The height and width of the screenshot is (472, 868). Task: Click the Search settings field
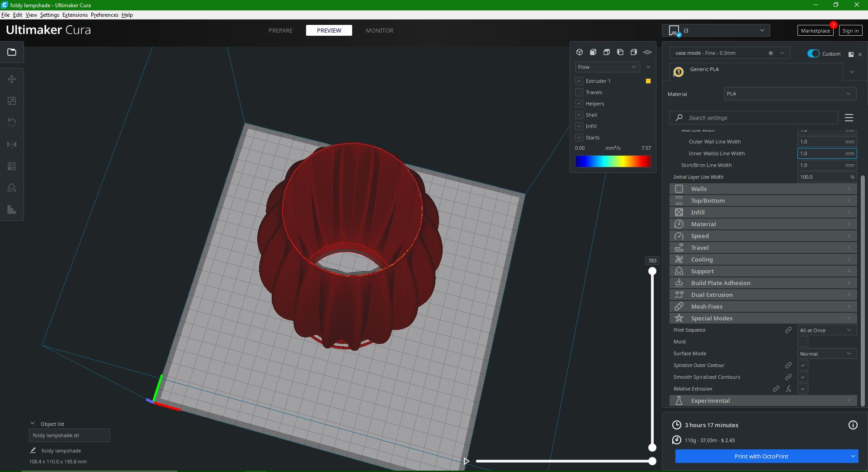[754, 118]
